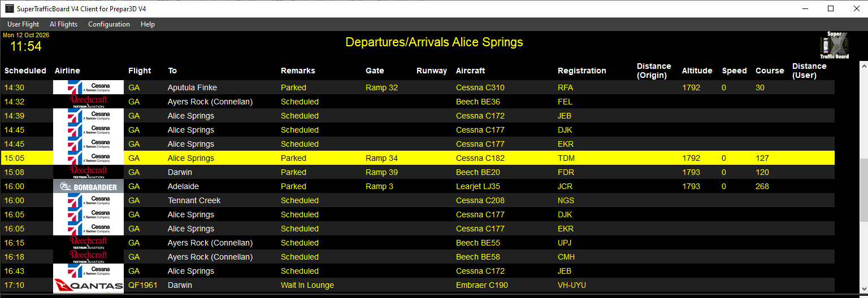Screen dimensions: 868x298
Task: Select registration CMH
Action: (566, 257)
